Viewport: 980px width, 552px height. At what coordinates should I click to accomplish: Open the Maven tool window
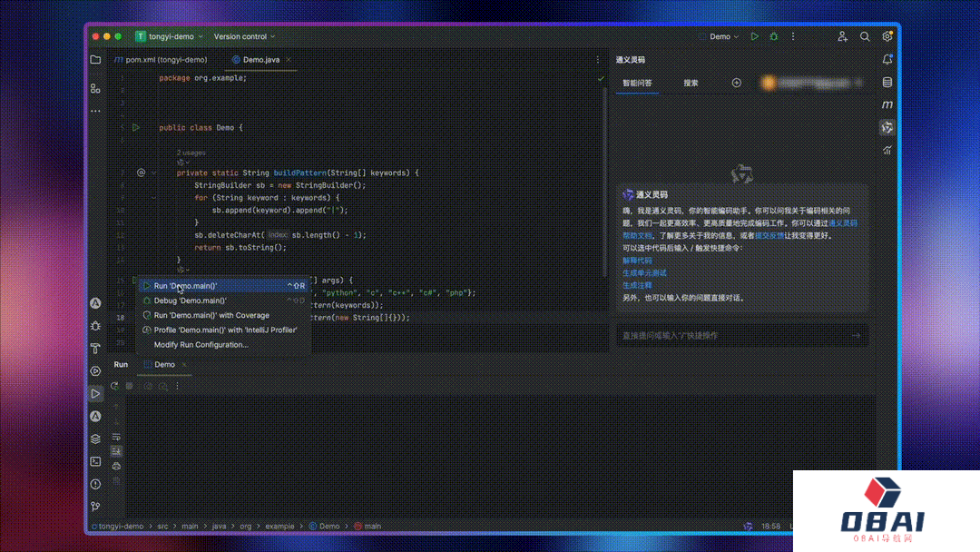coord(887,105)
